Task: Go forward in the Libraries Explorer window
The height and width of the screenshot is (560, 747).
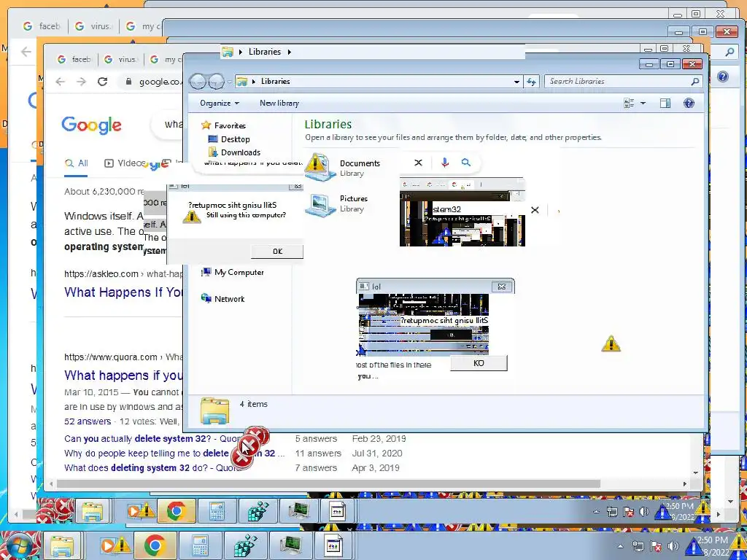Action: pyautogui.click(x=217, y=82)
